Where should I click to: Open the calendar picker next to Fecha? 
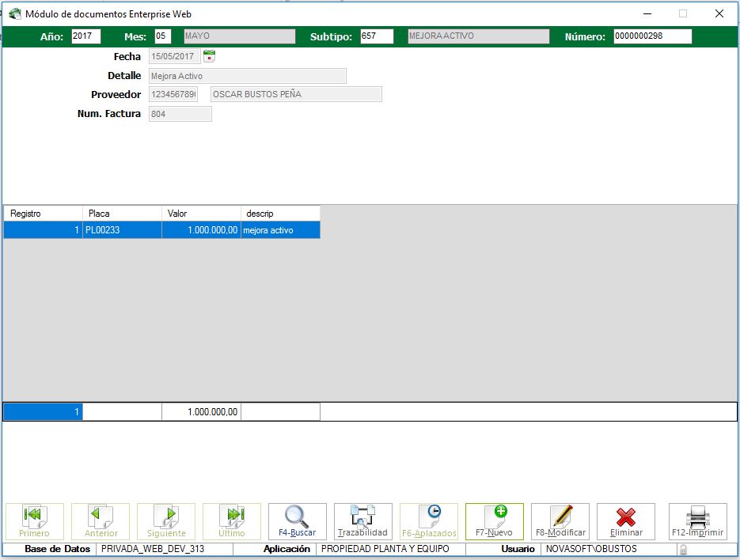(x=209, y=56)
